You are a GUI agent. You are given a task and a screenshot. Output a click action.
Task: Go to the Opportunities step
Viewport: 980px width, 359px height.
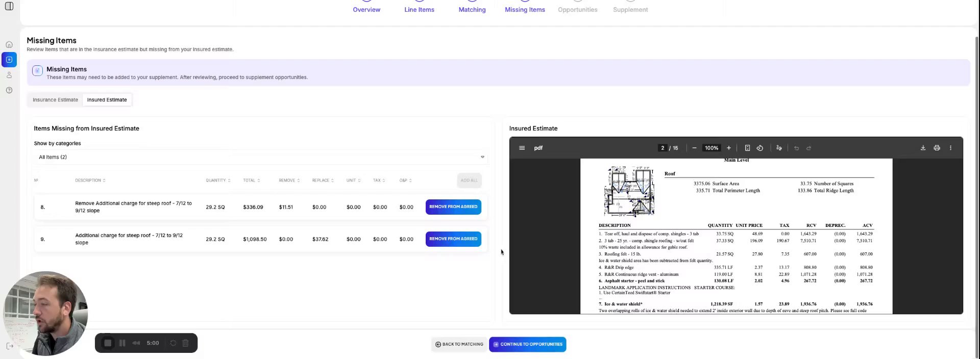point(577,10)
